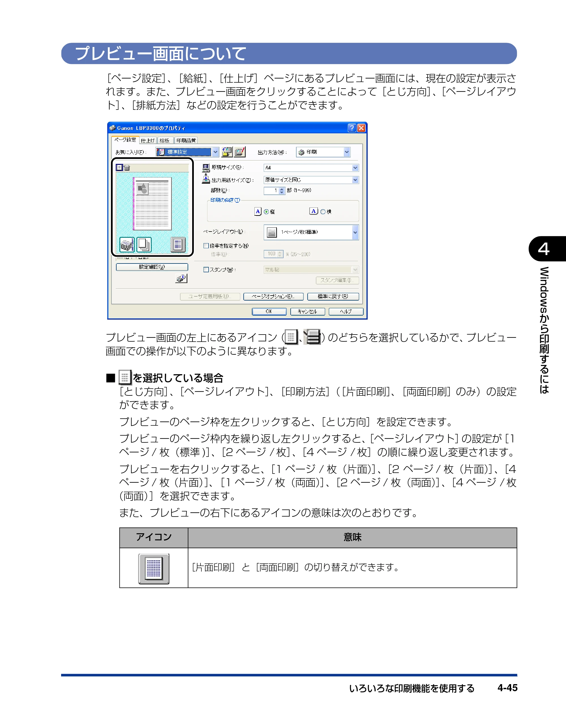Viewport: 566px width, 728px height.
Task: Click the collated output stack icon in preview
Action: point(127,245)
